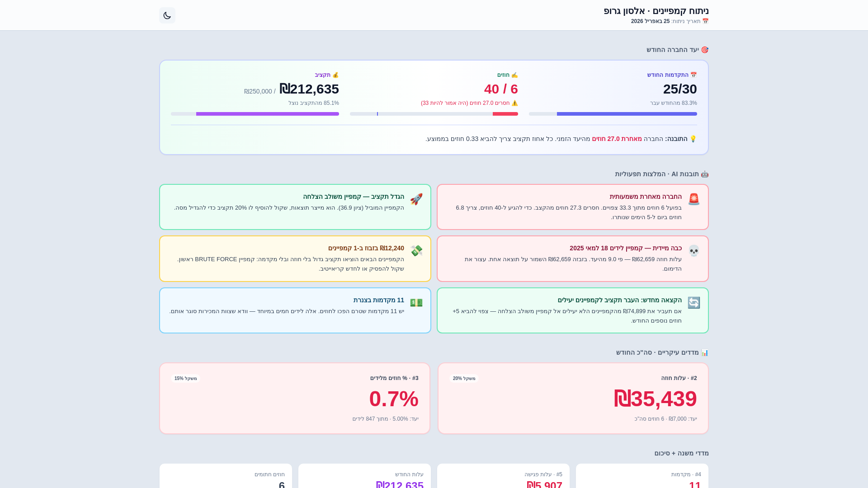Click the #5 · עלות פגישה card label
Image resolution: width=868 pixels, height=488 pixels.
click(543, 474)
